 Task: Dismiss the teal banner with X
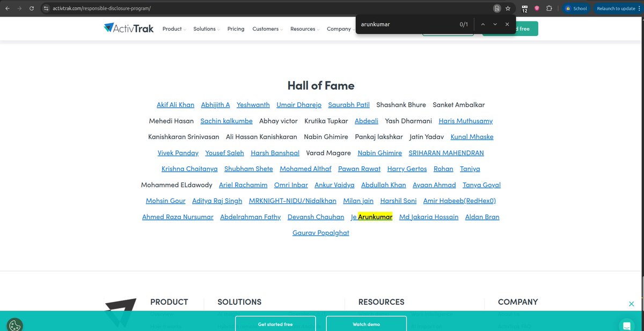click(632, 304)
